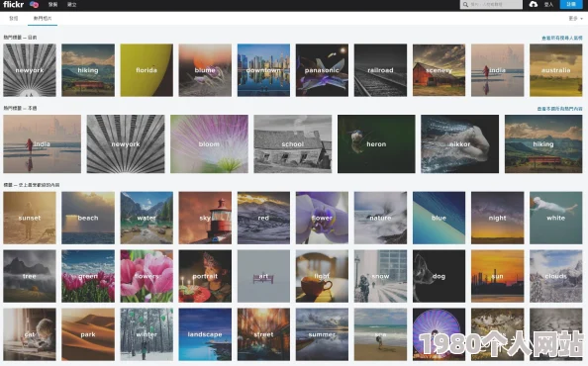Click the pink-blue Flickr dots icon

34,5
